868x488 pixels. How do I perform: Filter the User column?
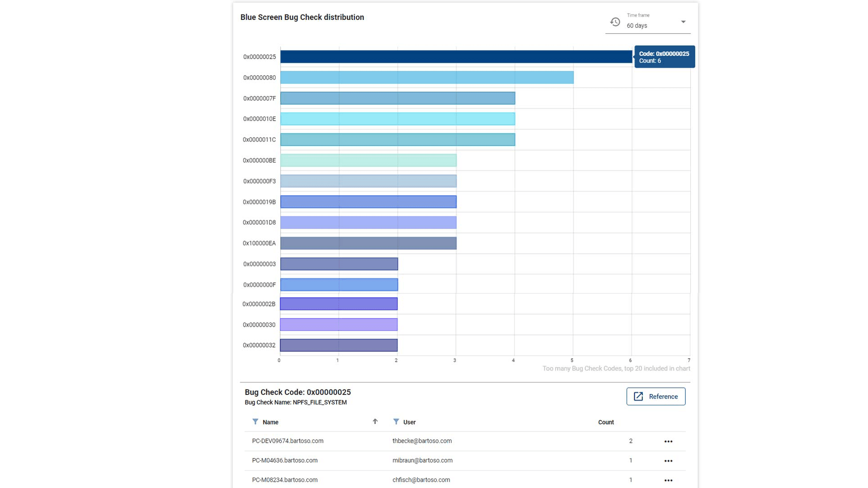396,422
